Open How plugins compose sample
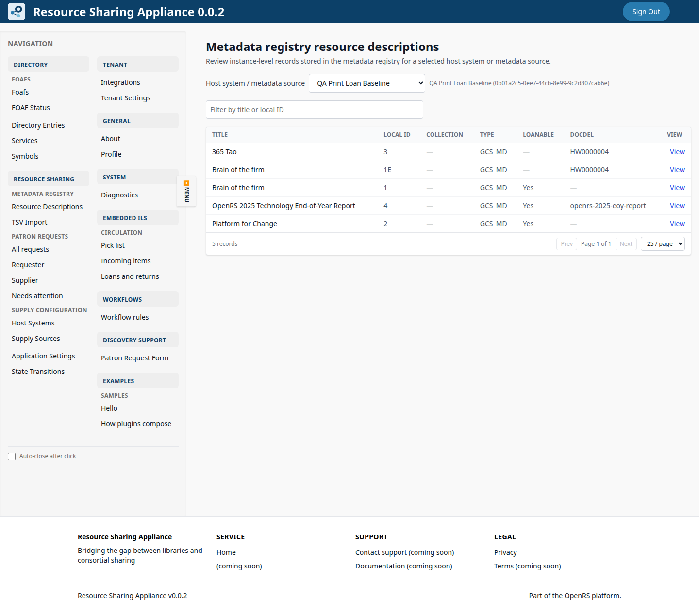The image size is (699, 616). coord(136,424)
